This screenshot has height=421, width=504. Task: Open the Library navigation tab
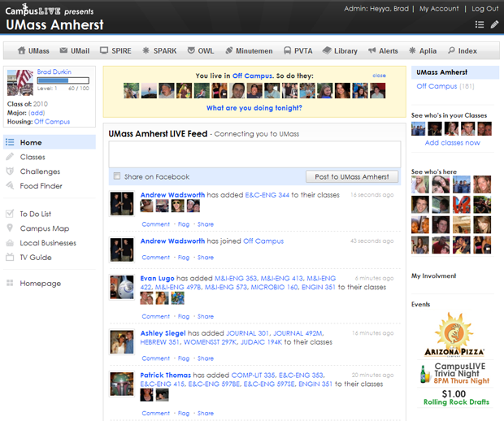(x=339, y=50)
